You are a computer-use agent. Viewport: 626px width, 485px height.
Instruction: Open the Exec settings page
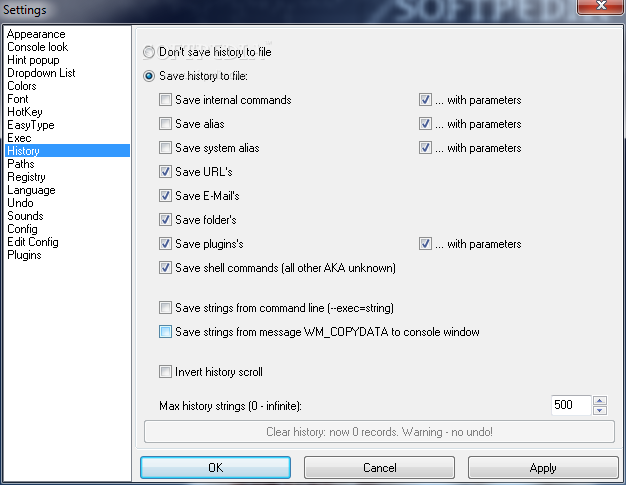(x=67, y=138)
